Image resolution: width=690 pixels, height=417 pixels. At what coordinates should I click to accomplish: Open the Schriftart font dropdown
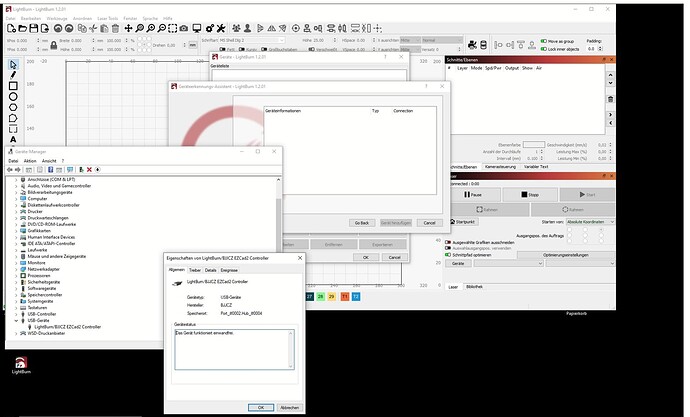point(252,40)
